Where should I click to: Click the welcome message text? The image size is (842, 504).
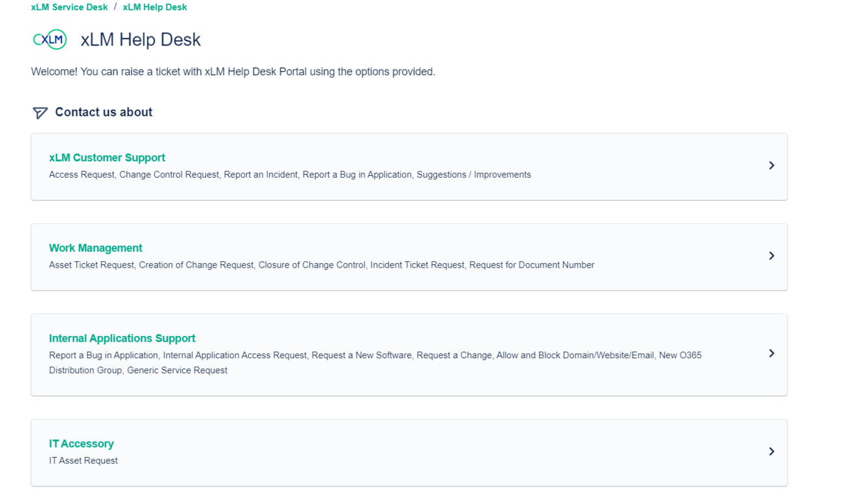pyautogui.click(x=233, y=72)
